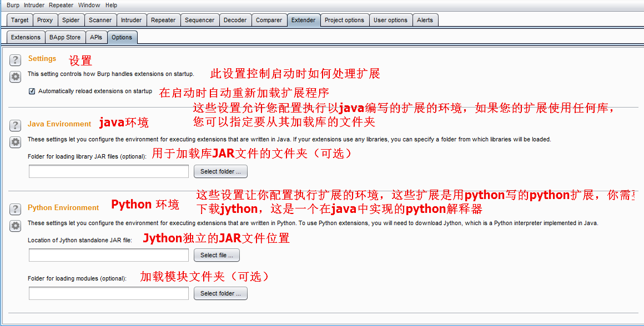Viewport: 644px width, 326px height.
Task: Switch to the Comparer tab
Action: 269,20
